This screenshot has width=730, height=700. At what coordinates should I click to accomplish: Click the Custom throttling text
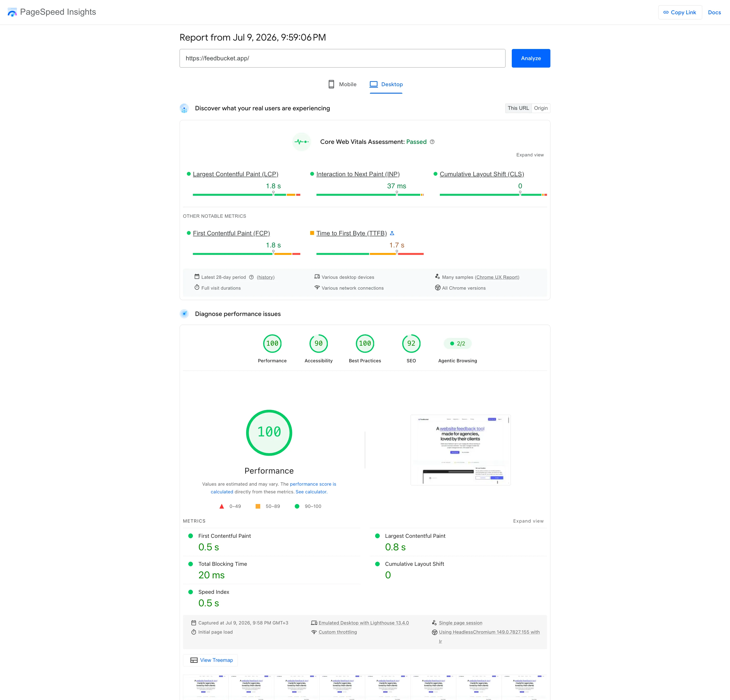pyautogui.click(x=337, y=632)
